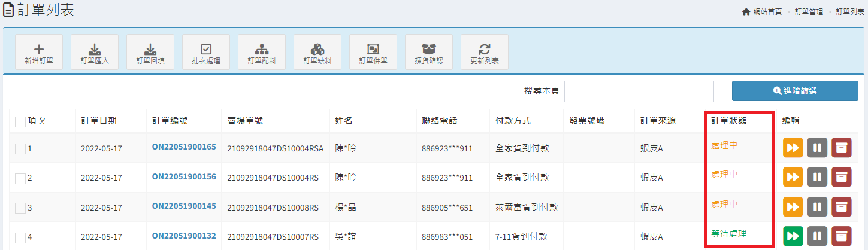The height and width of the screenshot is (250, 868).
Task: Go to 網站首頁 in breadcrumb
Action: [761, 12]
